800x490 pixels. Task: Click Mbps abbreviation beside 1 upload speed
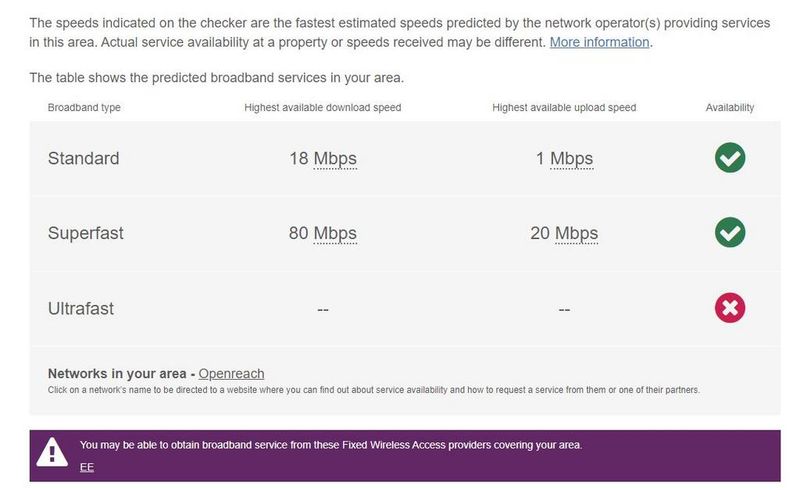pyautogui.click(x=571, y=159)
